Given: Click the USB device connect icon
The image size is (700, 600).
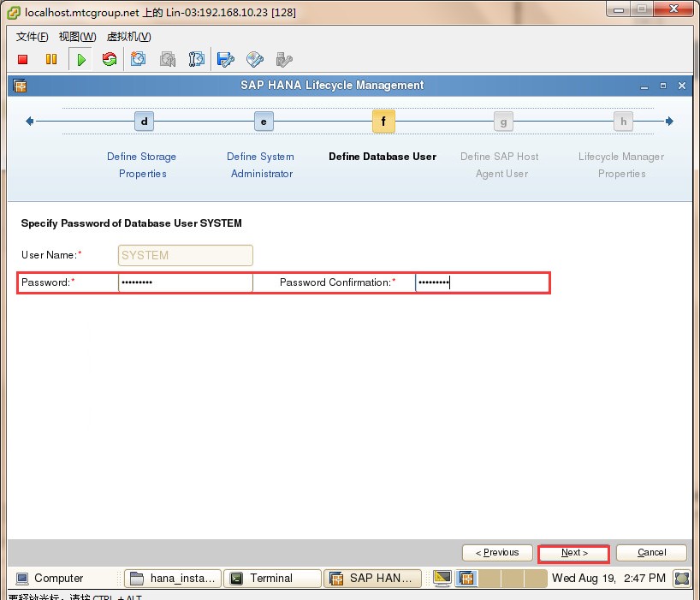Looking at the screenshot, I should coord(284,59).
